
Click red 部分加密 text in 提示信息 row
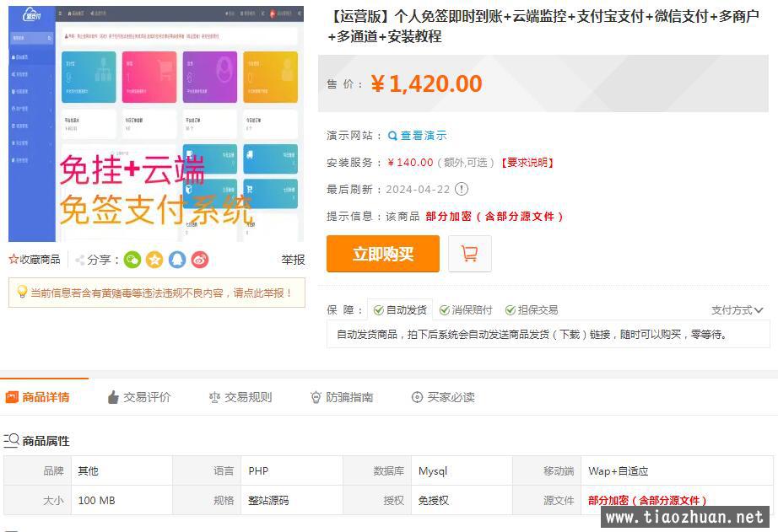[494, 216]
